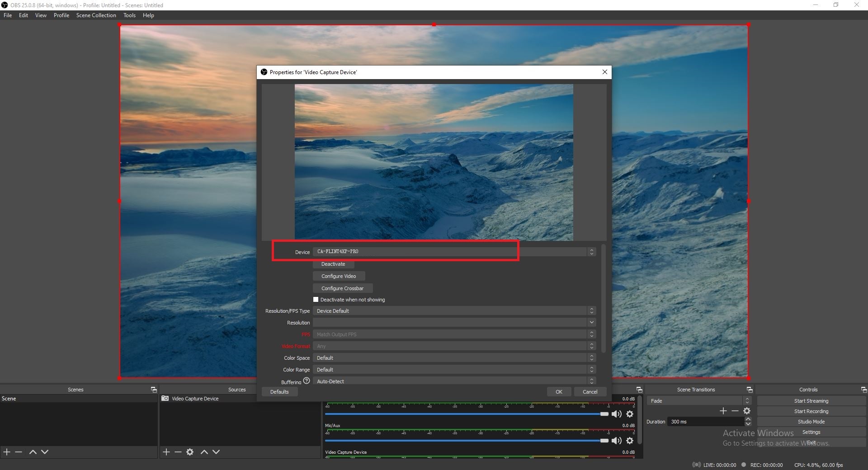868x470 pixels.
Task: Remove the scene transition with the minus icon
Action: pos(735,411)
